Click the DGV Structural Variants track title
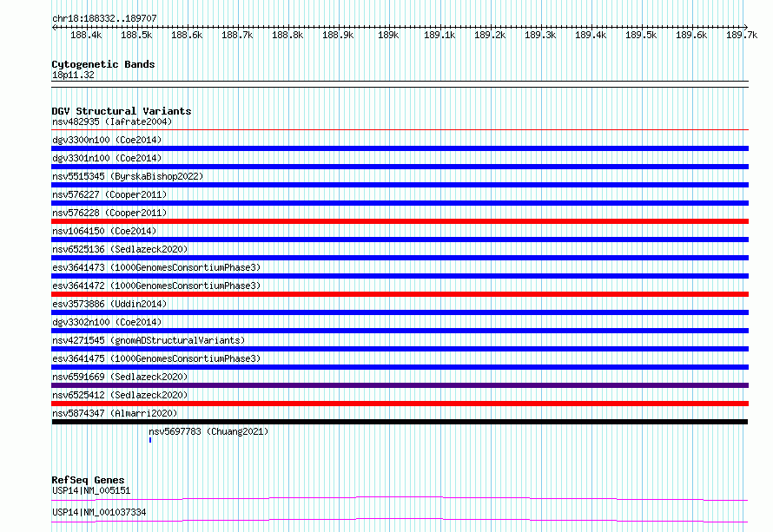773x532 pixels. 122,111
